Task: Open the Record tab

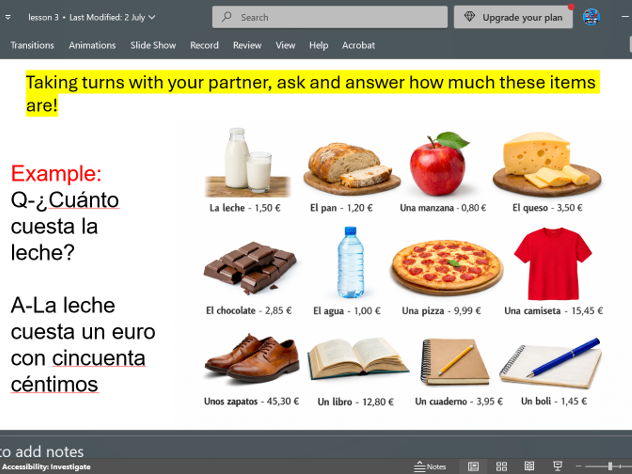Action: click(204, 45)
